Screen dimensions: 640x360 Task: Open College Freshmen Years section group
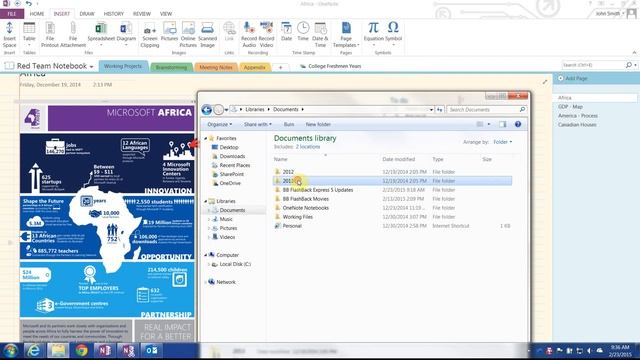331,66
